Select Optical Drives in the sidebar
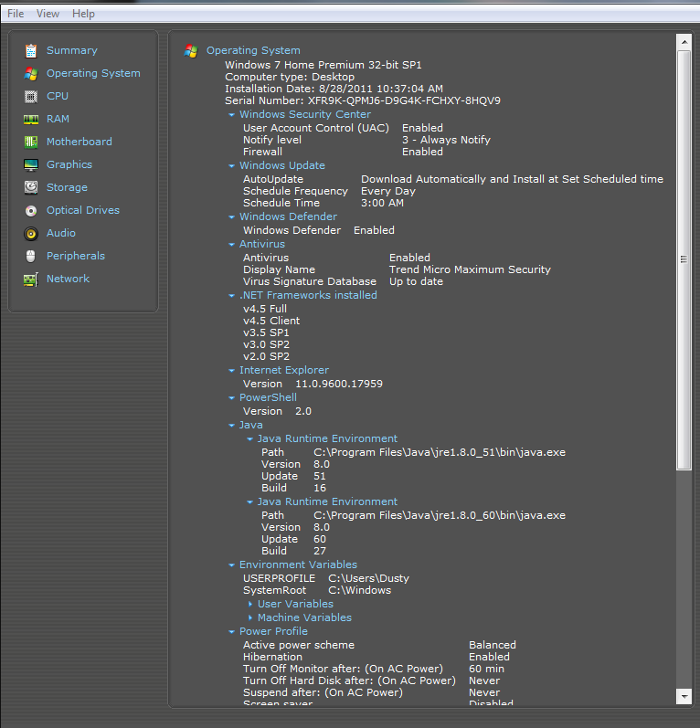700x728 pixels. [83, 210]
